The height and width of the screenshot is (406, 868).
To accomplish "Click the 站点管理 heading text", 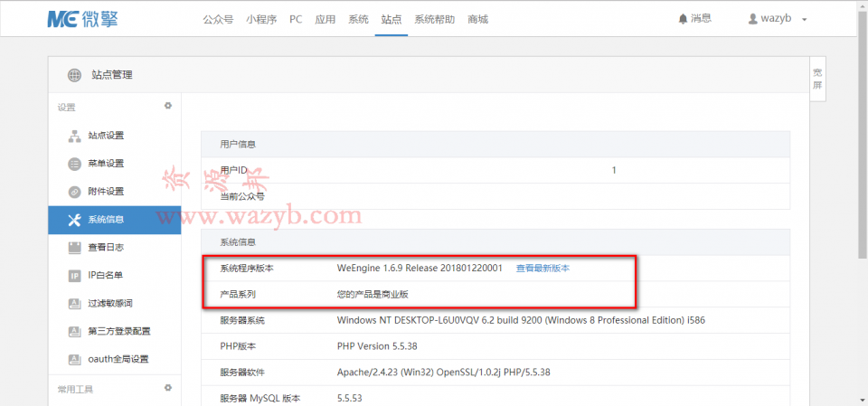I will coord(112,75).
